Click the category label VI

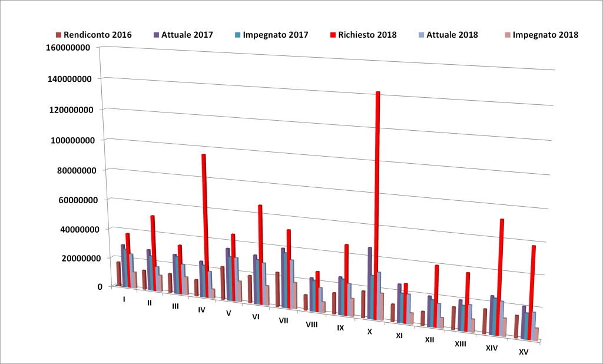point(256,317)
